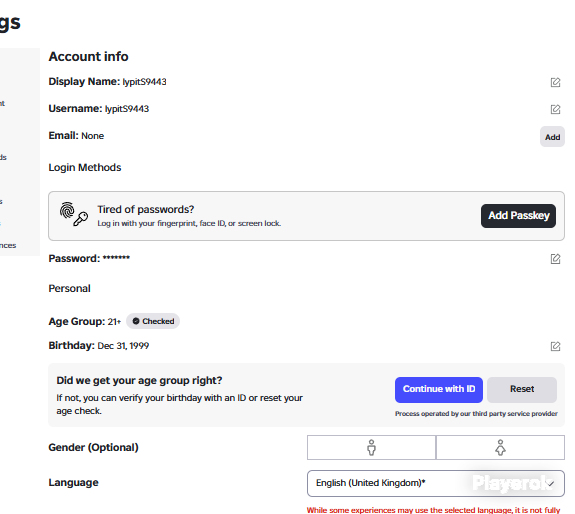The width and height of the screenshot is (575, 514).
Task: Click the Login Methods heading
Action: (85, 168)
